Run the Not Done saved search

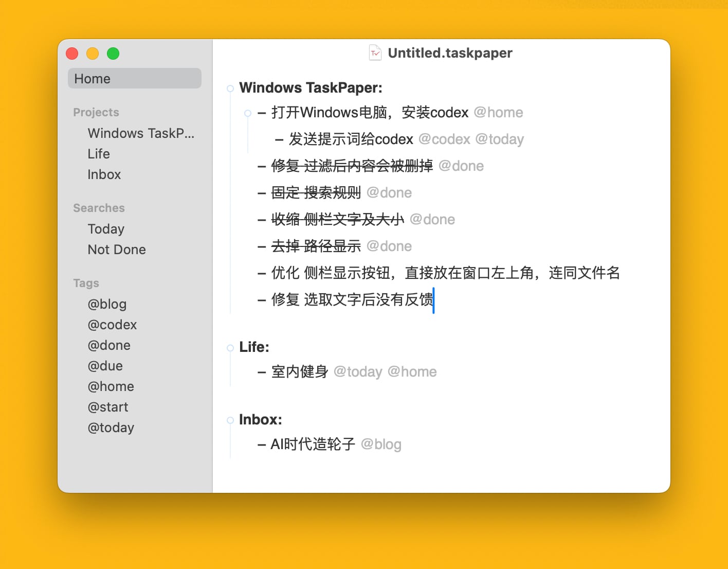[x=117, y=250]
